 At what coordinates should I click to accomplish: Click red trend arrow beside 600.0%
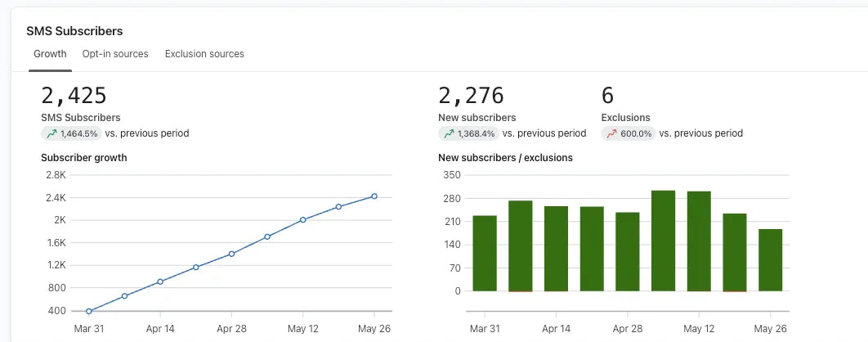tap(611, 133)
